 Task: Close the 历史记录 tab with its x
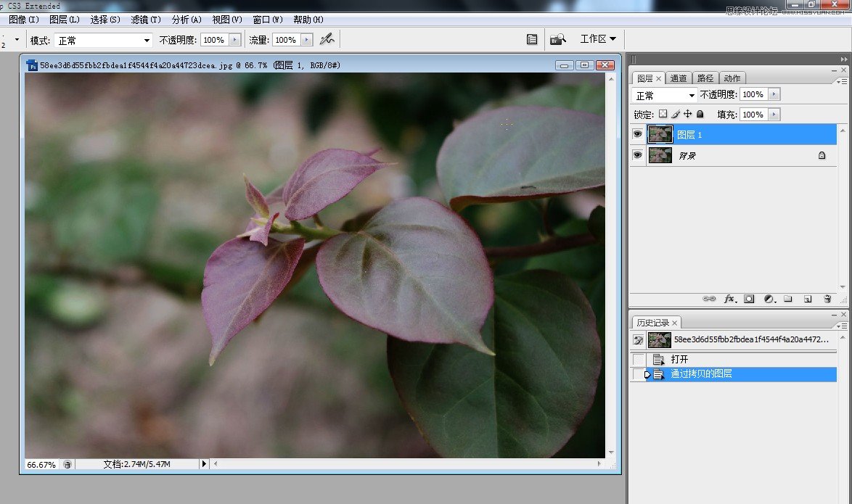click(675, 323)
